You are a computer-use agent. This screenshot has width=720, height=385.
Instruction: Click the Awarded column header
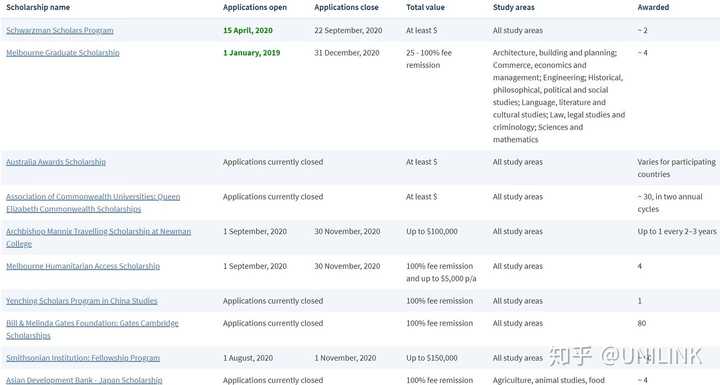pyautogui.click(x=653, y=7)
